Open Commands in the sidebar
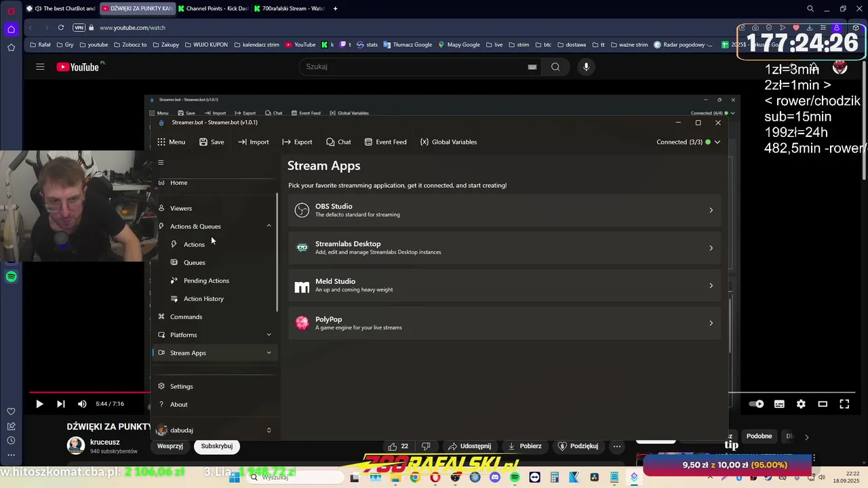 186,317
